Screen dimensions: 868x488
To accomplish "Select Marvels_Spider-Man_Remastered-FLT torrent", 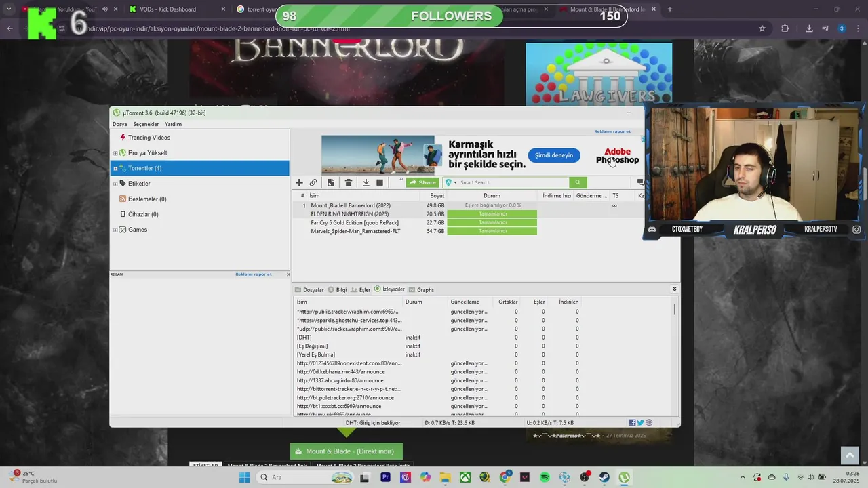I will pyautogui.click(x=468, y=231).
